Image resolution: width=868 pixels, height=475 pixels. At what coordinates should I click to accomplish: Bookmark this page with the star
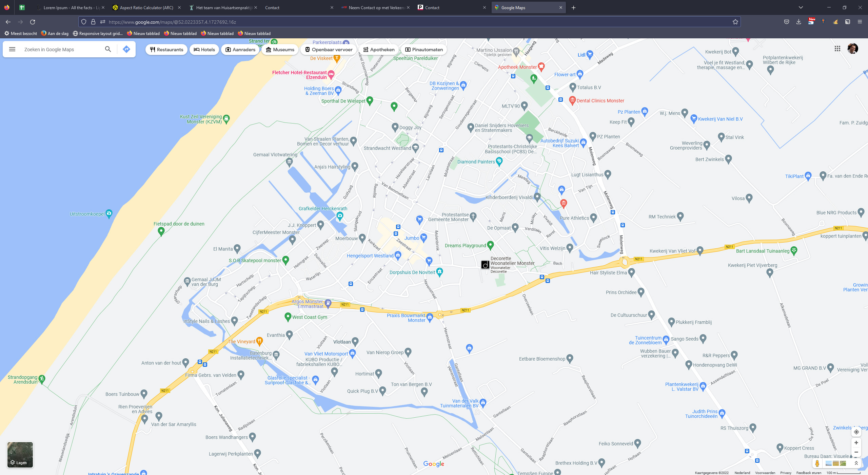(735, 22)
